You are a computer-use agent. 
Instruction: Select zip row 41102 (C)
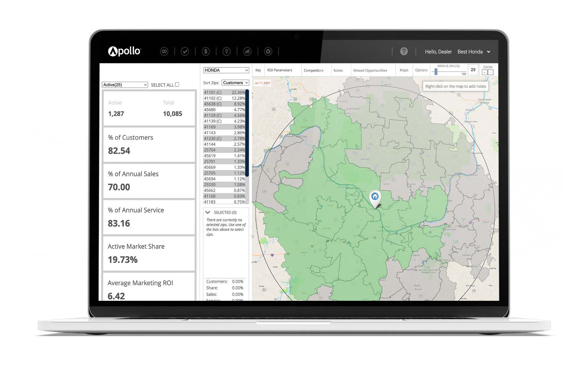point(224,98)
